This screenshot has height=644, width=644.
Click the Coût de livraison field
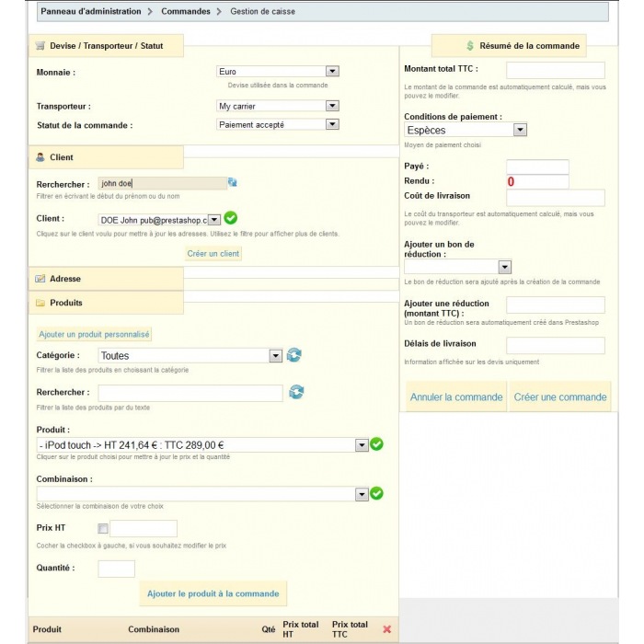coord(556,198)
